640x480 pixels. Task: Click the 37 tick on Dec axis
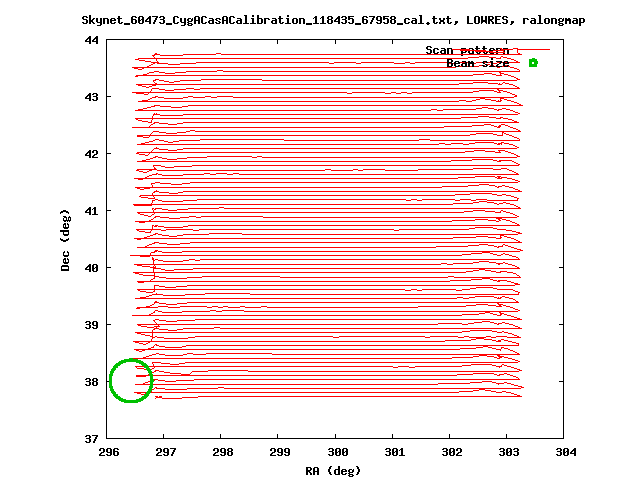pyautogui.click(x=91, y=439)
